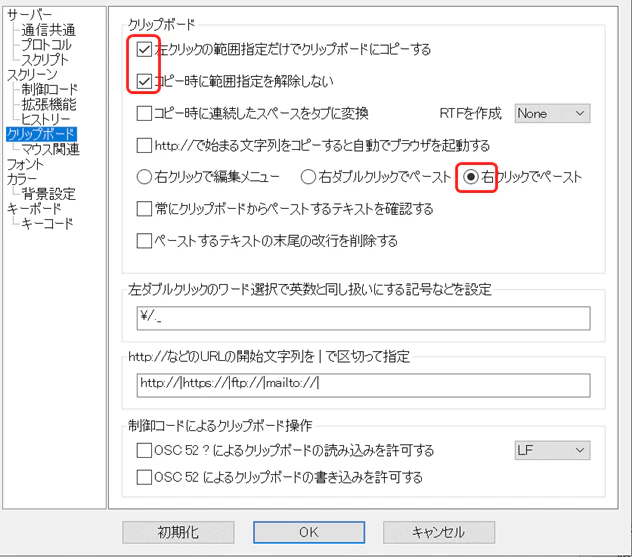Select カラー in the settings tree
The width and height of the screenshot is (632, 557).
tap(22, 179)
